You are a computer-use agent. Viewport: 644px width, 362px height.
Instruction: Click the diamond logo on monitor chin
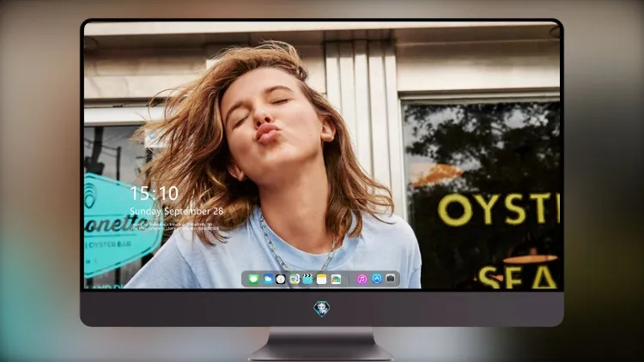(322, 308)
